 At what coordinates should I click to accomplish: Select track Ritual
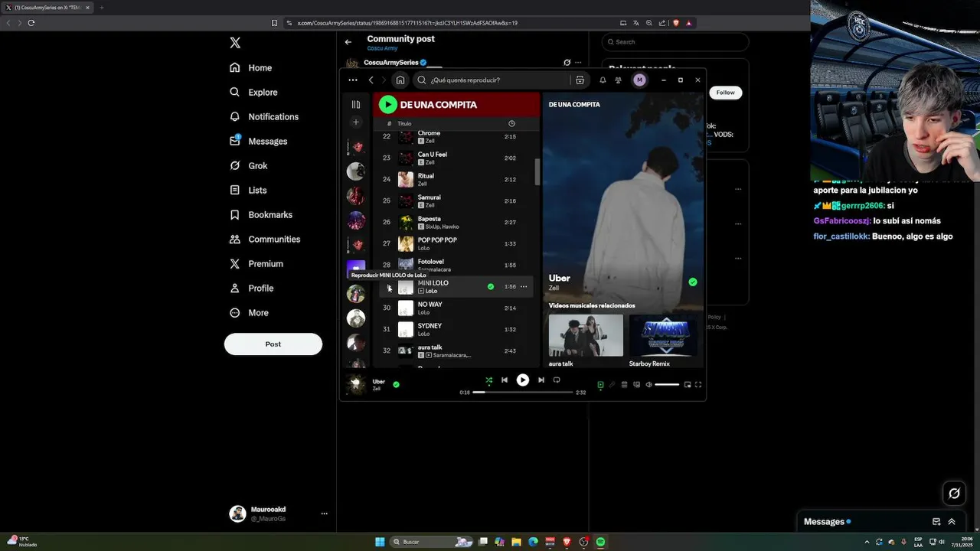[458, 179]
